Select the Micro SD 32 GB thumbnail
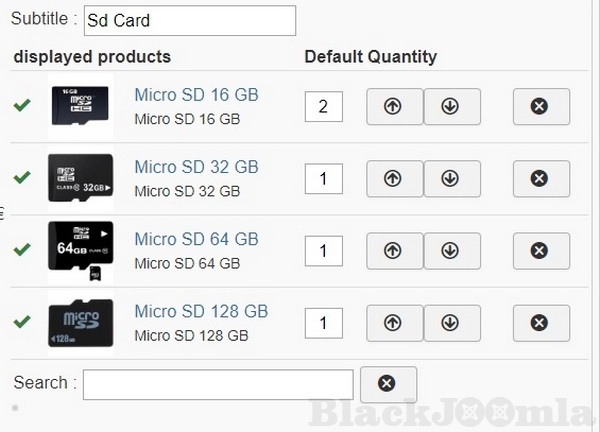 (x=80, y=178)
